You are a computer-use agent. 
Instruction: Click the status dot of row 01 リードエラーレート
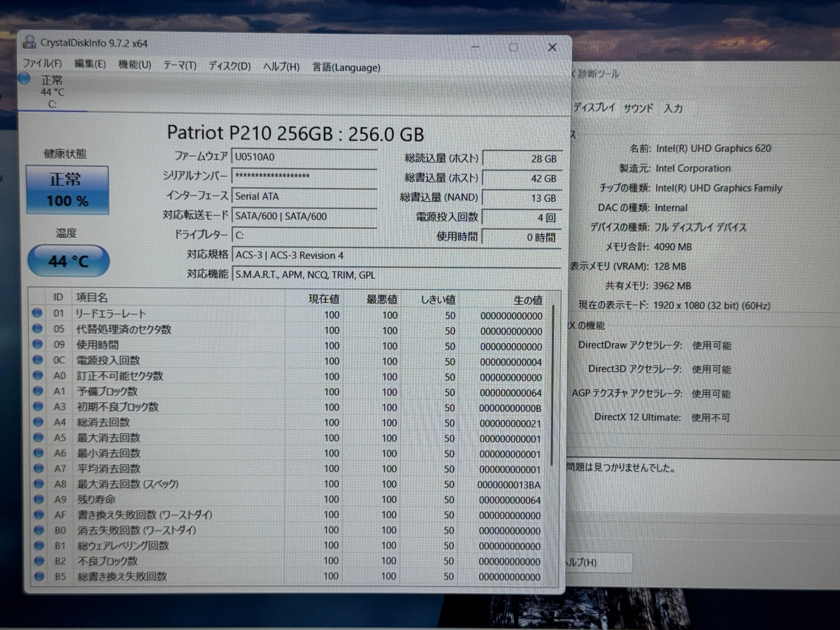pos(38,313)
